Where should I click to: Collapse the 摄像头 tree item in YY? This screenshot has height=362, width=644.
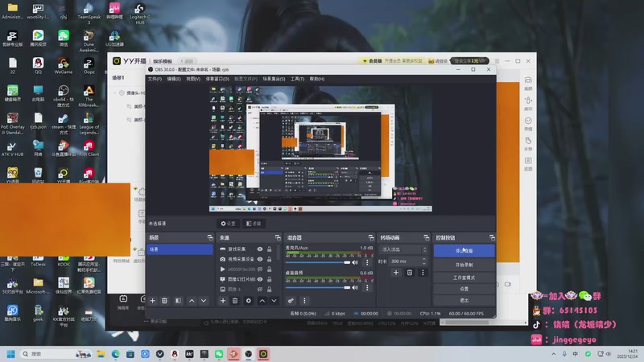coord(115,93)
